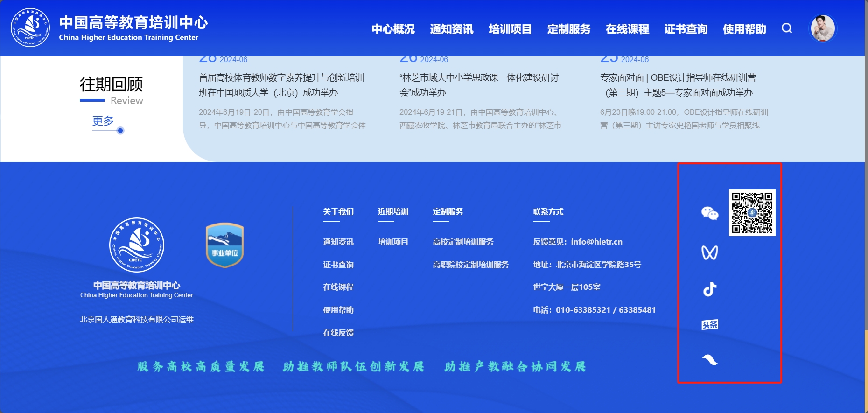
Task: Open the 高校定制培训服务 footer link
Action: click(x=463, y=242)
